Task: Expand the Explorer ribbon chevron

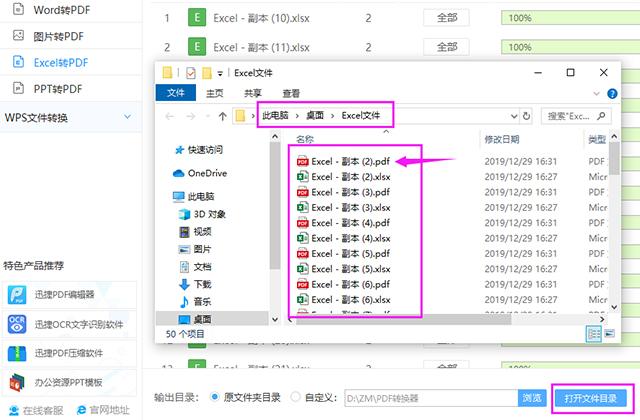Action: point(596,94)
